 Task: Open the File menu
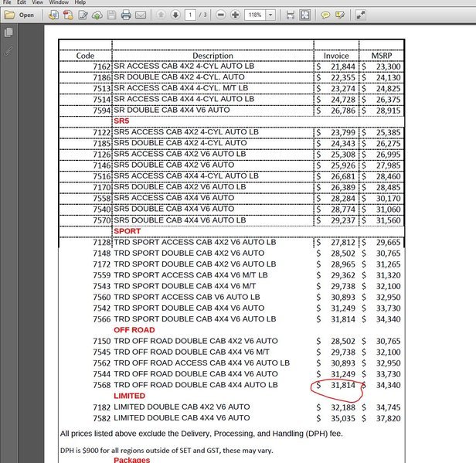click(7, 2)
